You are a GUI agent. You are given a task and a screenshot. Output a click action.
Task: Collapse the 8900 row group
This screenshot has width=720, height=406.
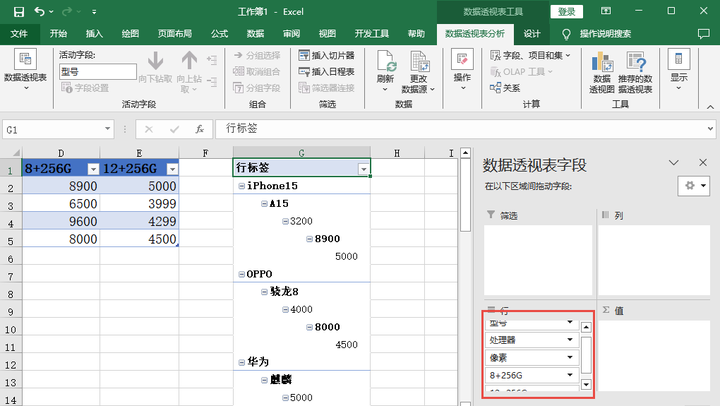click(309, 239)
